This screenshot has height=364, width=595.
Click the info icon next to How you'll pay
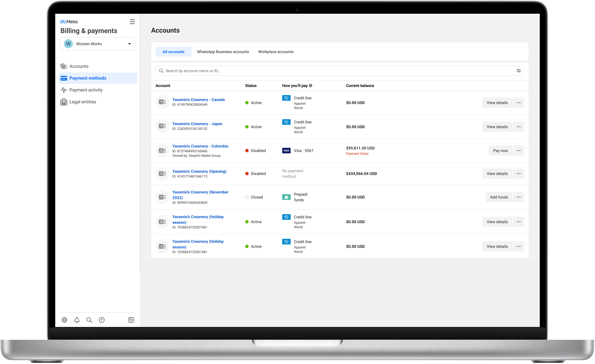coord(310,86)
